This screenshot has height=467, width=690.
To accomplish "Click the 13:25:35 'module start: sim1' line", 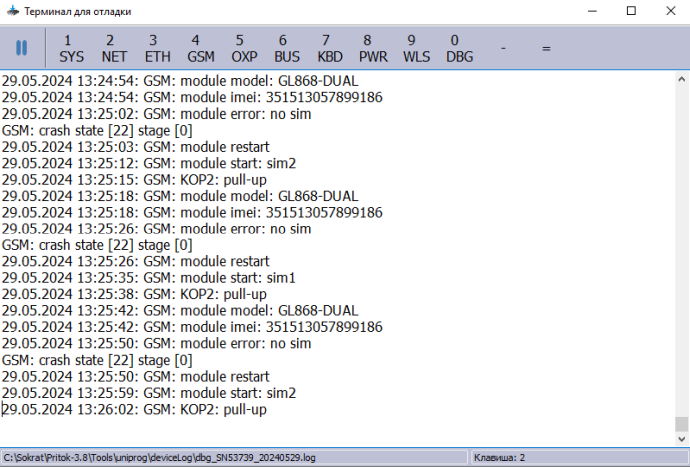I will [x=149, y=278].
